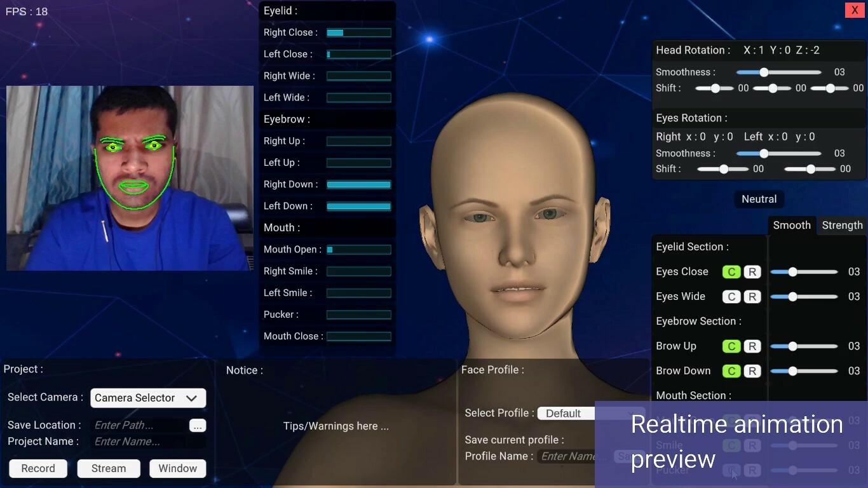
Task: Switch to the Smooth tab
Action: (792, 225)
